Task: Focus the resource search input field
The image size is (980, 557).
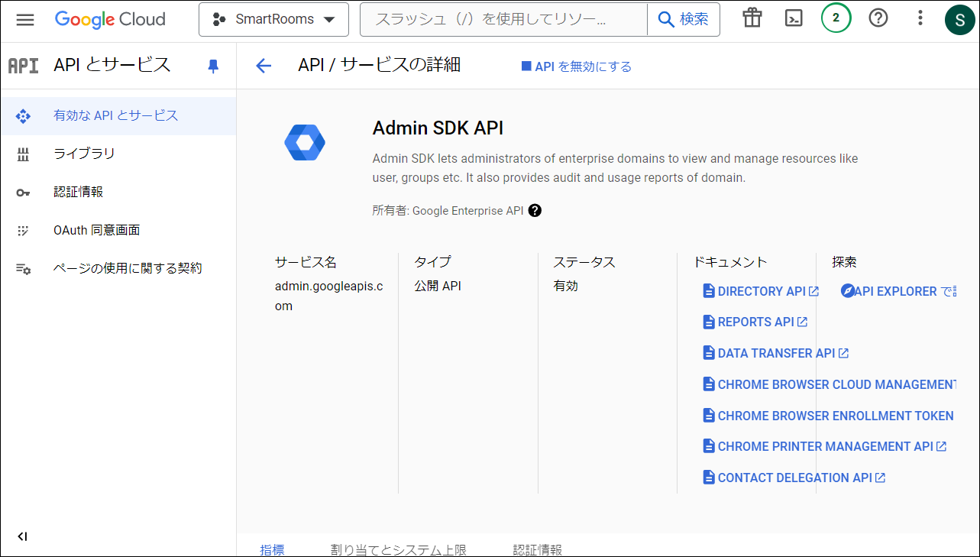Action: (x=504, y=19)
